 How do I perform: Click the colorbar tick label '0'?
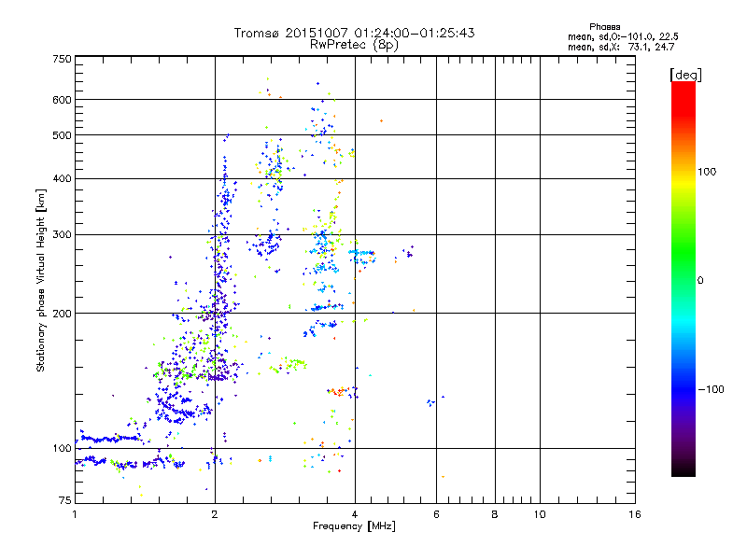(x=700, y=281)
